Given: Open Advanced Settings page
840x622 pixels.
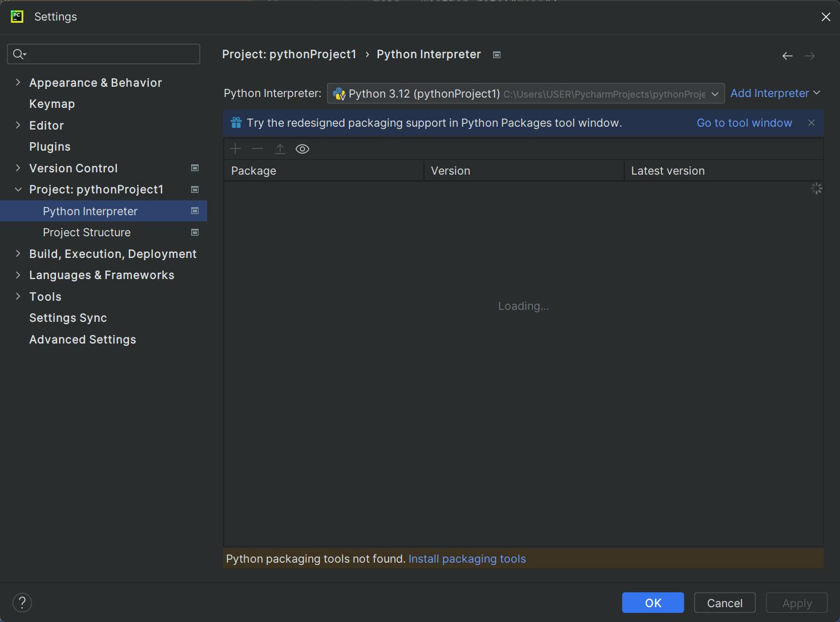Looking at the screenshot, I should tap(83, 340).
